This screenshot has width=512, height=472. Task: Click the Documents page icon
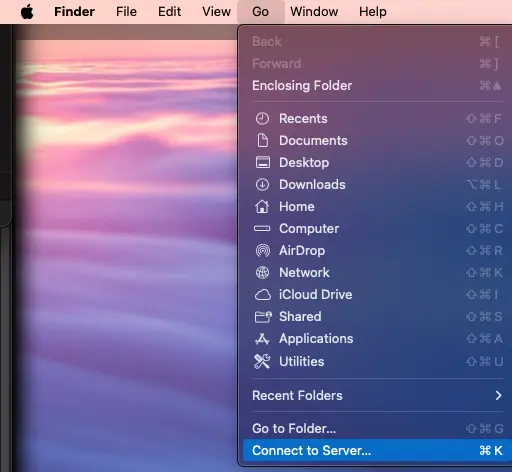[x=262, y=141]
